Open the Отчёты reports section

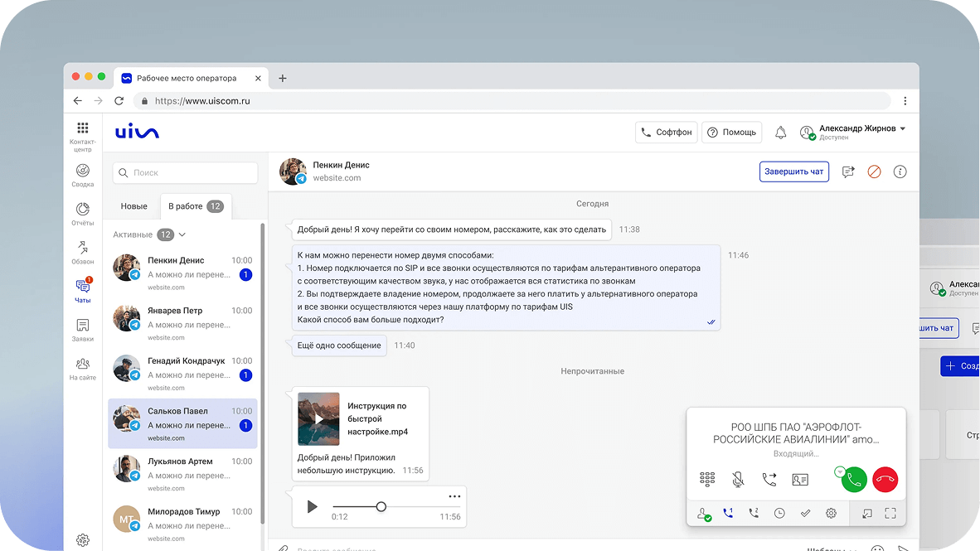(83, 215)
